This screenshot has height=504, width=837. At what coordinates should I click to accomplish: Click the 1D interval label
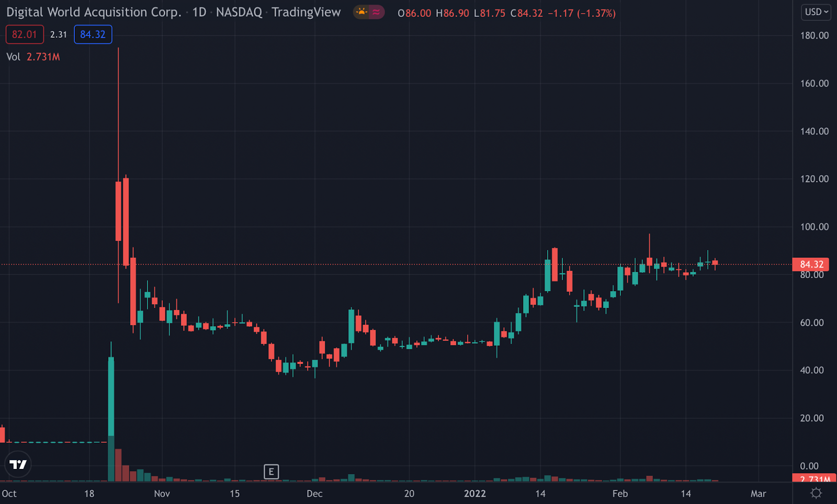coord(199,12)
